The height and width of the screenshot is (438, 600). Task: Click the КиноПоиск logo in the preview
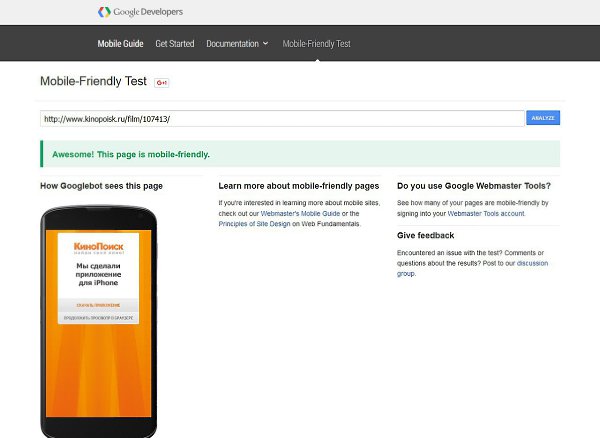tap(99, 247)
